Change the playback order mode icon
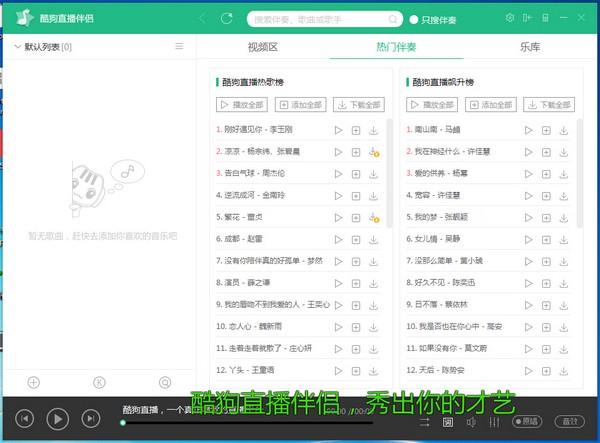The width and height of the screenshot is (600, 443). point(424,422)
